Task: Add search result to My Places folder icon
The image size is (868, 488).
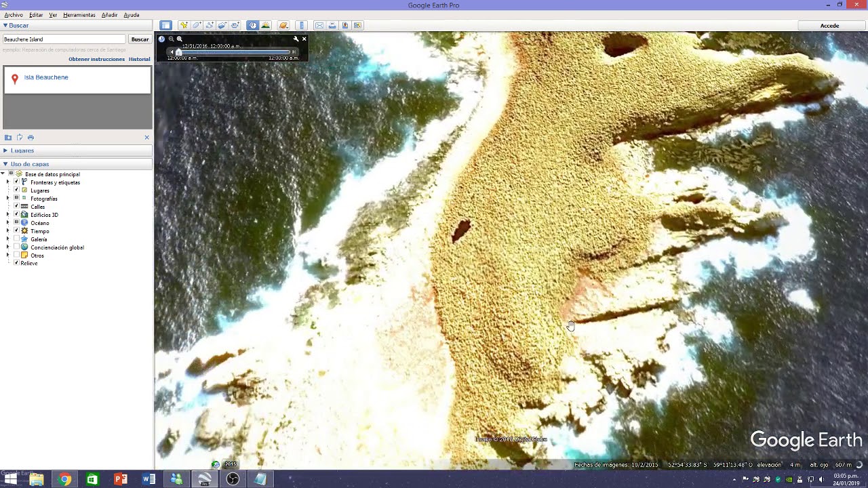Action: [8, 138]
